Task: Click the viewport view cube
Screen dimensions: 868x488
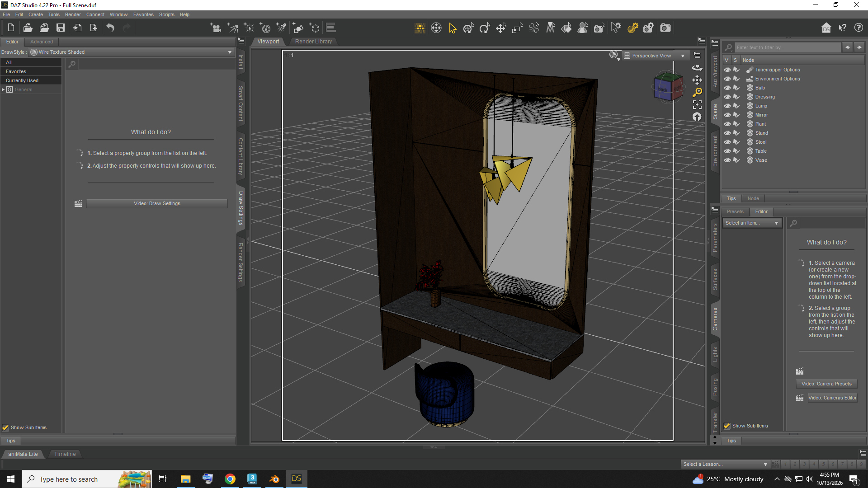Action: pos(668,86)
